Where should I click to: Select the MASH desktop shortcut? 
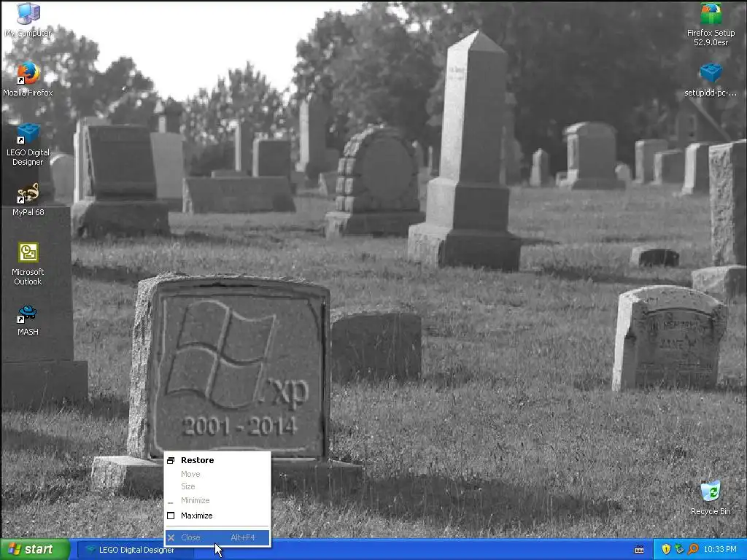pyautogui.click(x=28, y=319)
